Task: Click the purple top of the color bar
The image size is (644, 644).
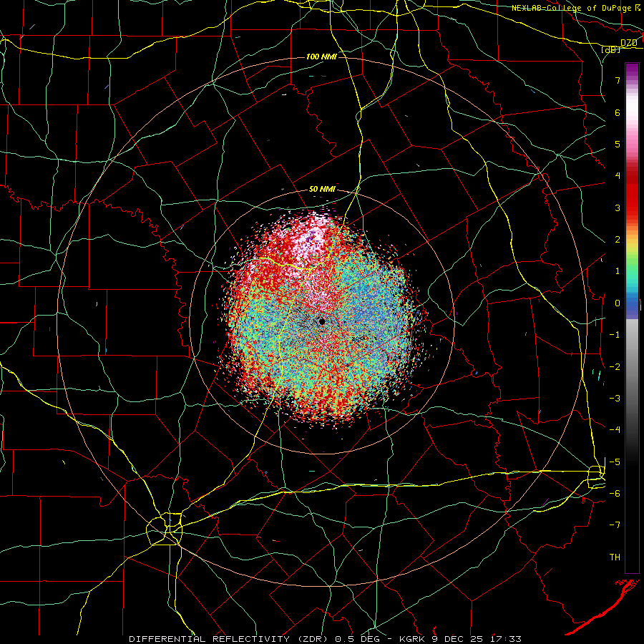Action: coord(632,70)
